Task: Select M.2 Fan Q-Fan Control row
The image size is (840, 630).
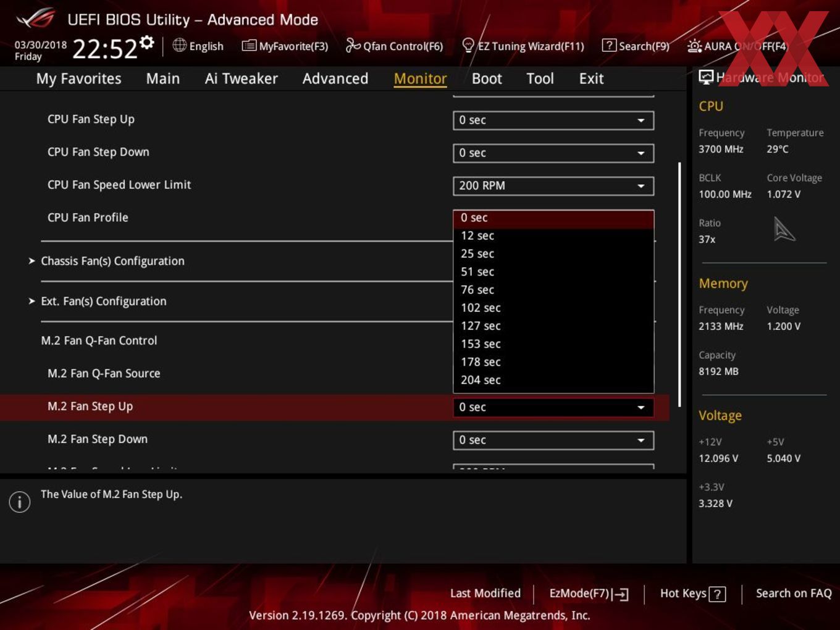Action: pyautogui.click(x=334, y=341)
